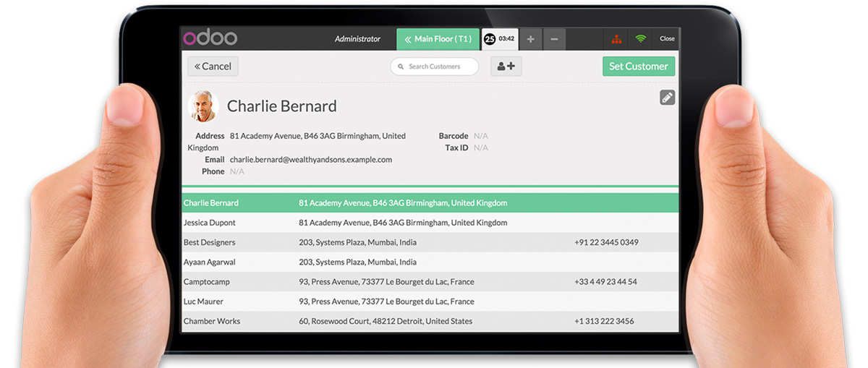Click phone number +1 313 222 3456
Image resolution: width=868 pixels, height=368 pixels.
604,321
